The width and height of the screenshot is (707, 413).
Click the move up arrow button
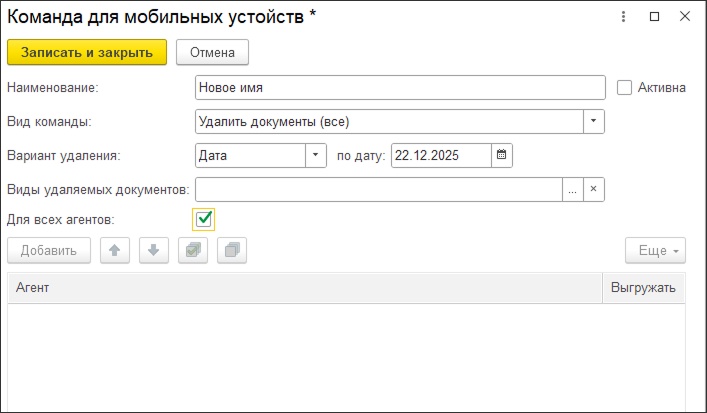coord(115,251)
